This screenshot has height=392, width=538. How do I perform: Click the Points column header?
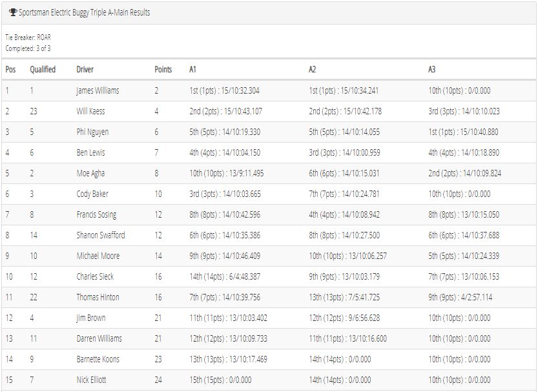coord(163,69)
